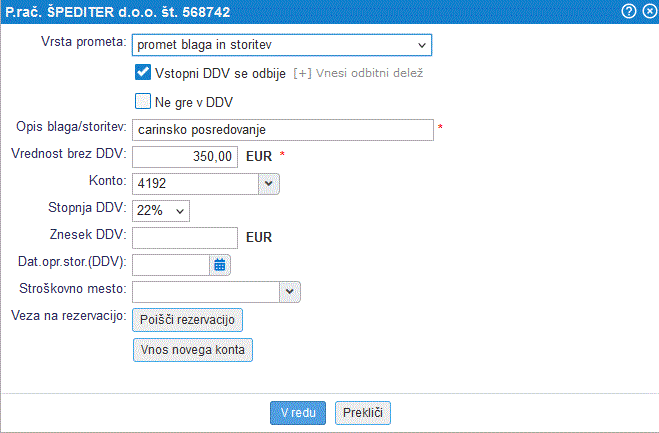Open the 'Vrsta prometa' dropdown

(282, 45)
